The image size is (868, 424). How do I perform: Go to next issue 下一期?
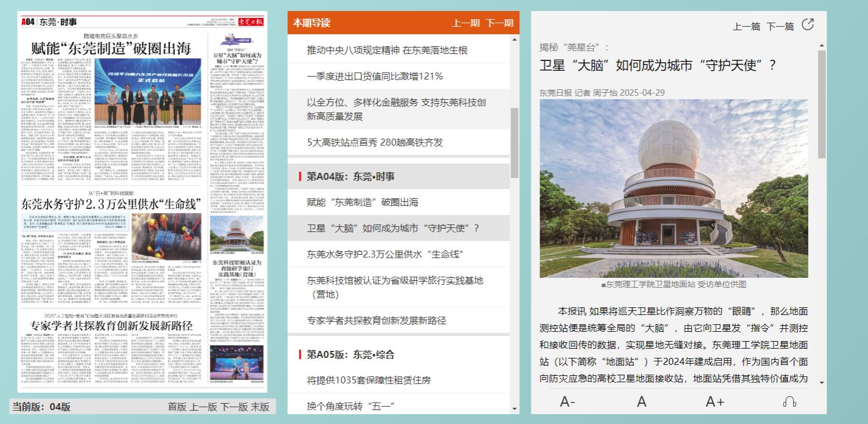pyautogui.click(x=500, y=23)
